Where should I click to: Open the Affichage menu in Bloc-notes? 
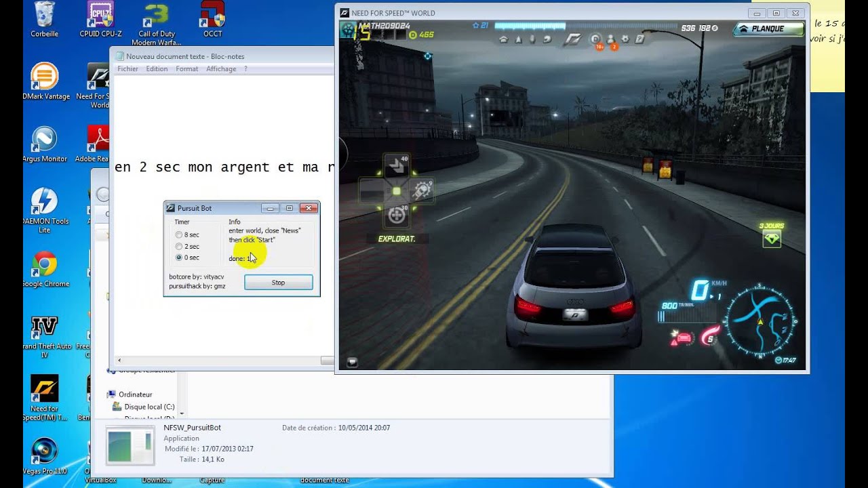(x=221, y=69)
